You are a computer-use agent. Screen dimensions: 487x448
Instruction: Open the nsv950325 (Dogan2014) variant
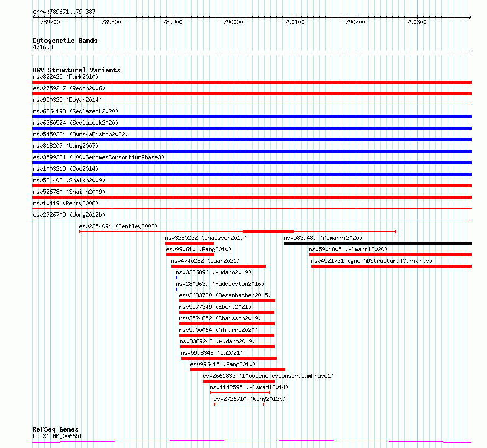67,100
